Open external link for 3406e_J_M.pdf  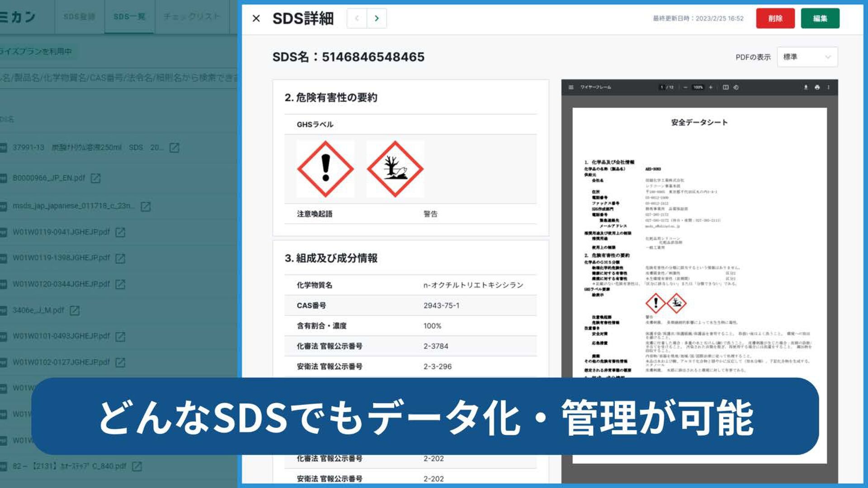pos(75,310)
